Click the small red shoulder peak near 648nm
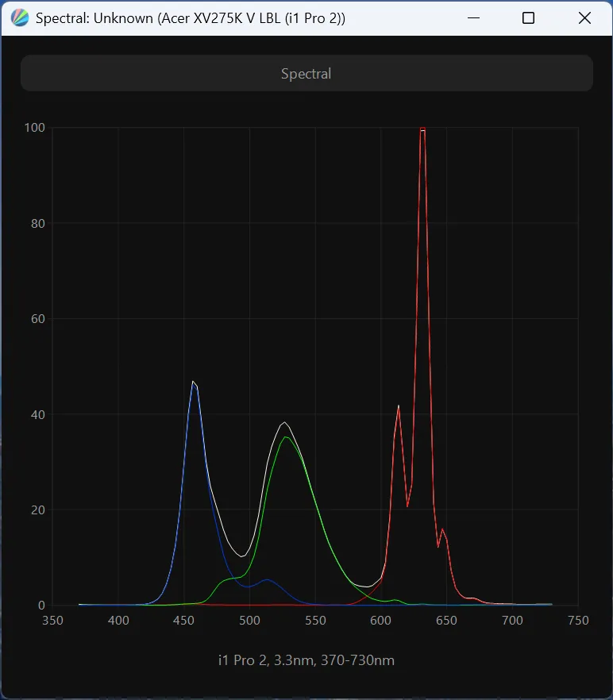This screenshot has height=700, width=613. click(x=442, y=529)
